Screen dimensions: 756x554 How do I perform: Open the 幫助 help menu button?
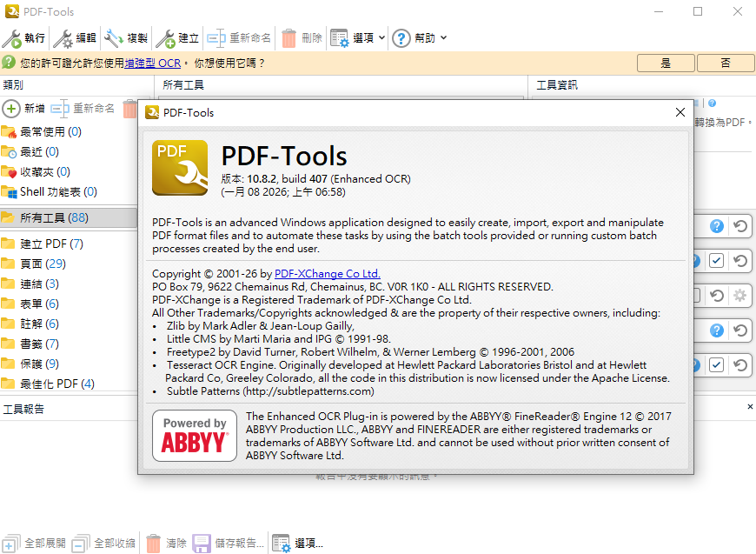click(414, 38)
